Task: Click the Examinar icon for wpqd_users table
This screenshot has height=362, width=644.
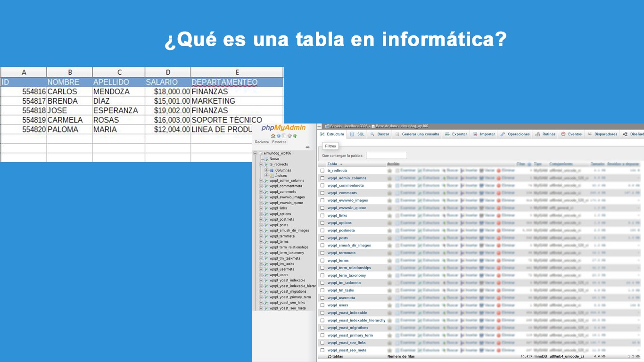Action: tap(406, 305)
